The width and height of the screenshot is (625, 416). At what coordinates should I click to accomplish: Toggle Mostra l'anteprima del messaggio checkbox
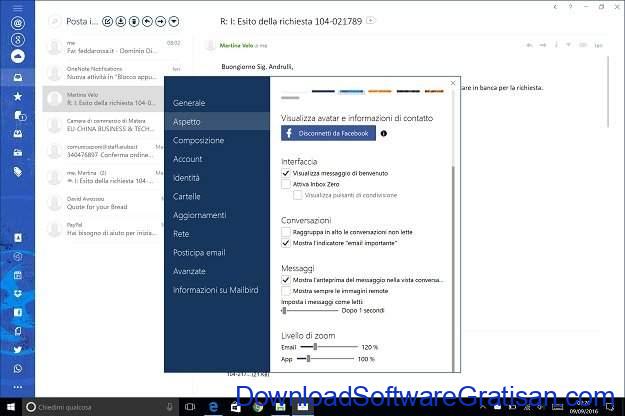click(x=286, y=280)
